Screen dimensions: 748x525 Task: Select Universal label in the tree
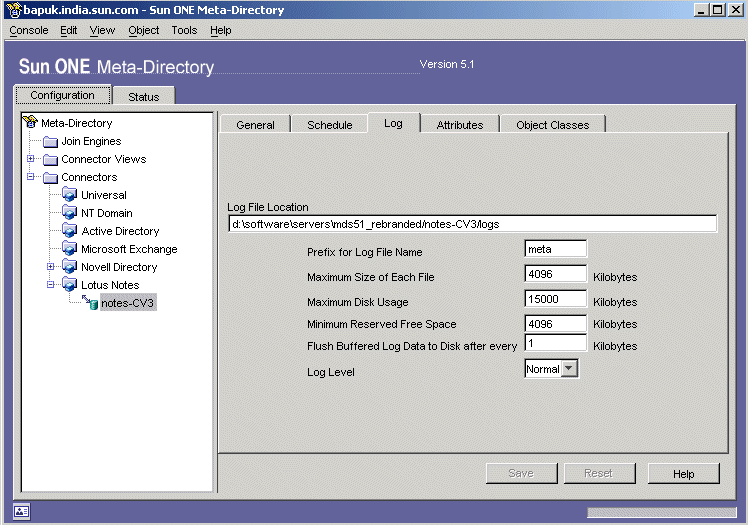click(104, 195)
